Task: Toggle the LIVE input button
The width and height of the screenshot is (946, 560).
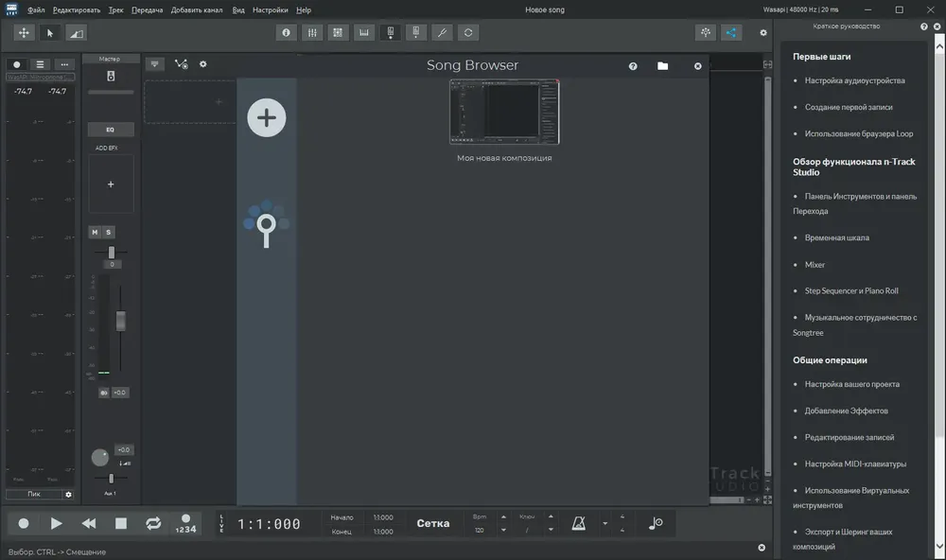Action: pos(221,523)
